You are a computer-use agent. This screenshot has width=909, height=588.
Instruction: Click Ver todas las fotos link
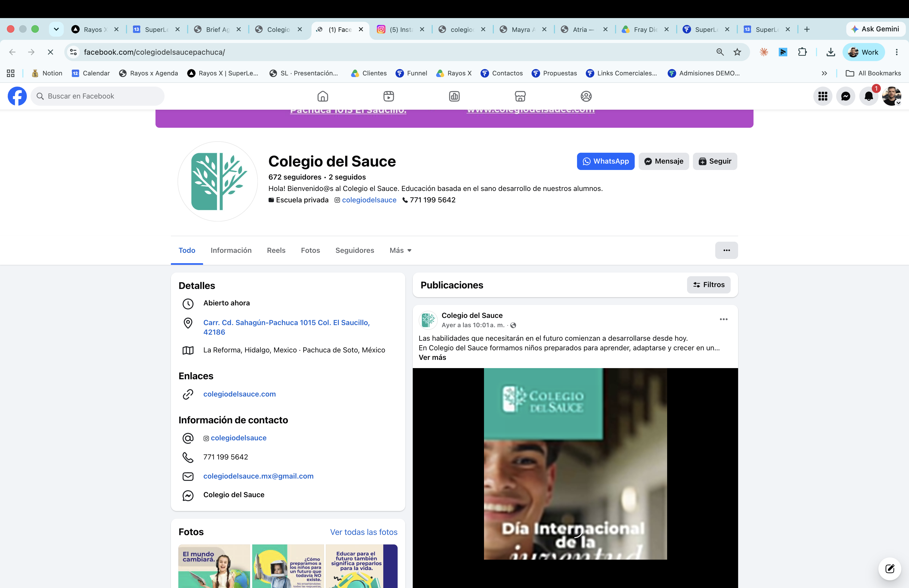[364, 532]
